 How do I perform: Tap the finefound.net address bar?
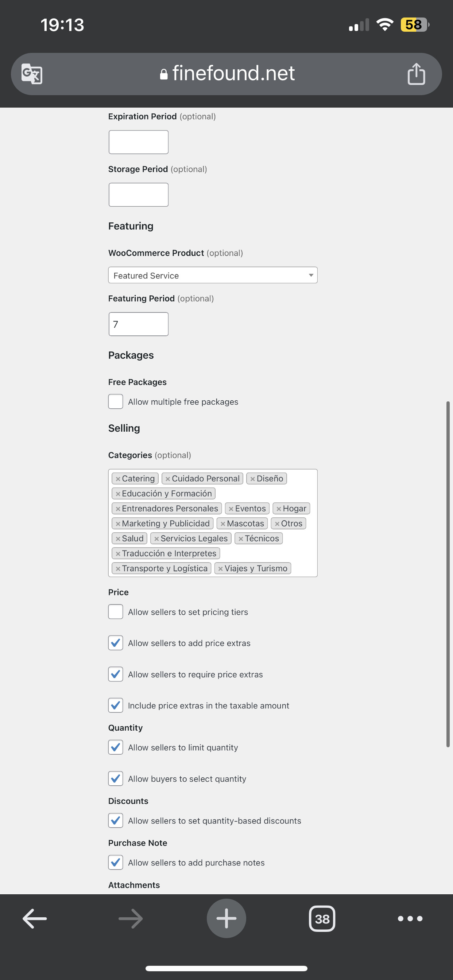tap(226, 73)
